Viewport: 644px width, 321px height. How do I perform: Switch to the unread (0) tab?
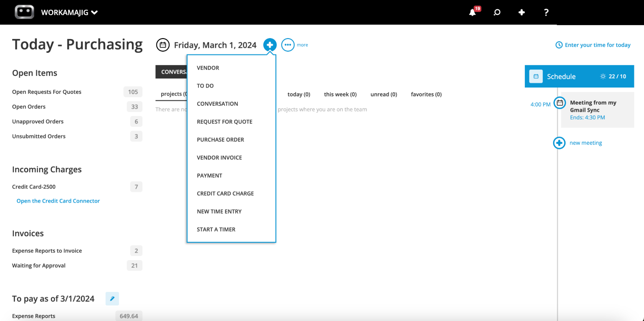pyautogui.click(x=384, y=94)
